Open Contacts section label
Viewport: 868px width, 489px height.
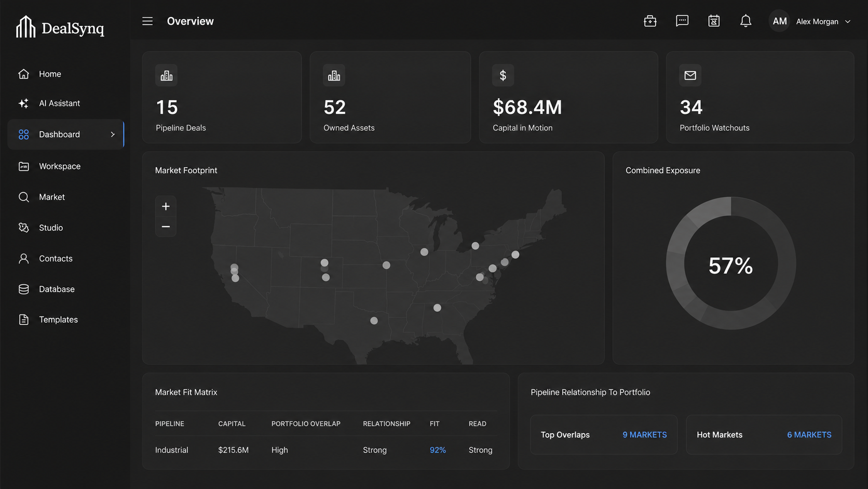(56, 258)
